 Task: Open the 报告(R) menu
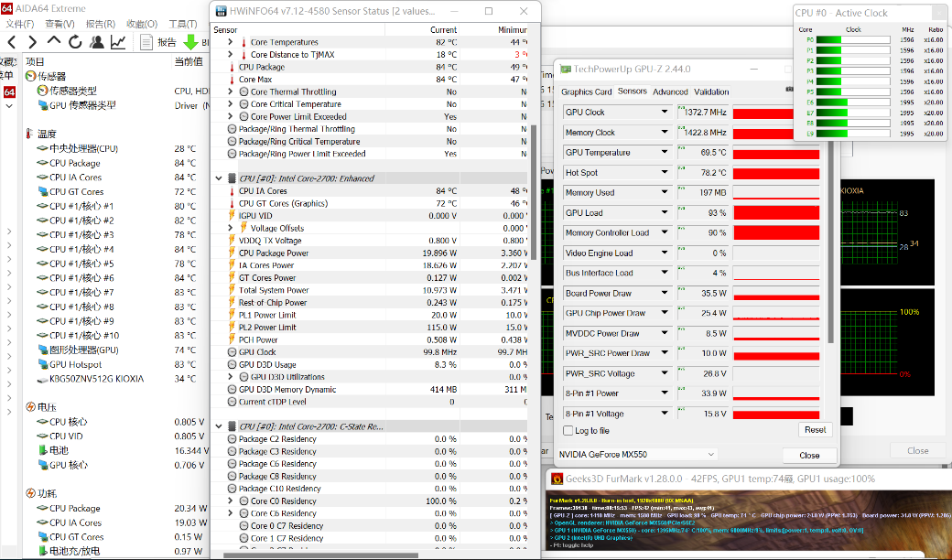pos(100,24)
